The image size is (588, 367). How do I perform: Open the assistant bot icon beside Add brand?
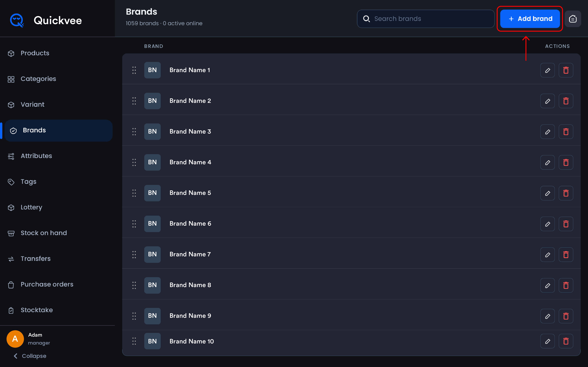coord(573,19)
